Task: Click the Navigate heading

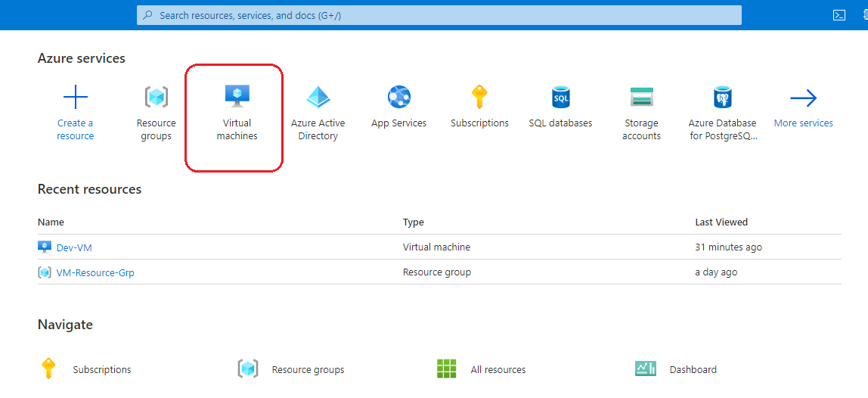Action: [x=65, y=325]
